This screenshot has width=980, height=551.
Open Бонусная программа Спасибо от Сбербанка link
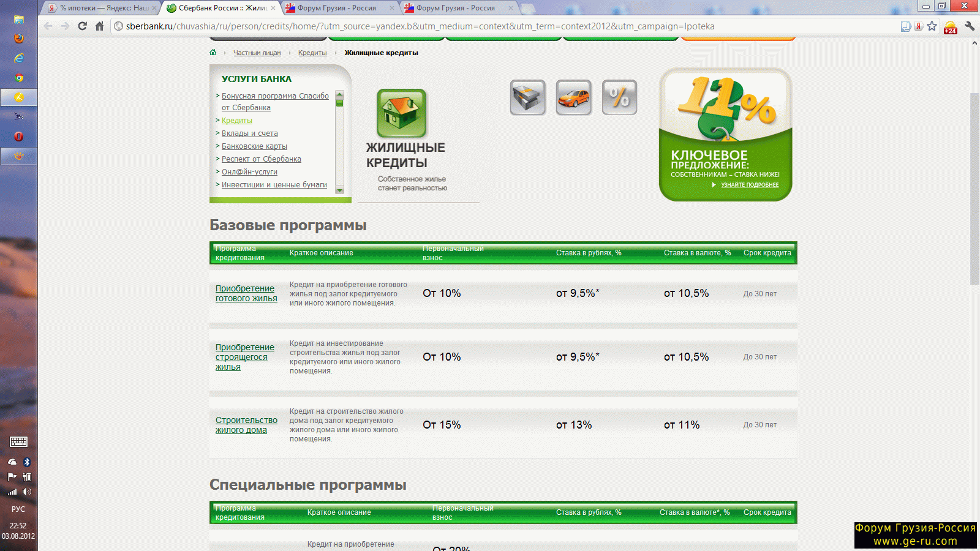click(x=275, y=102)
